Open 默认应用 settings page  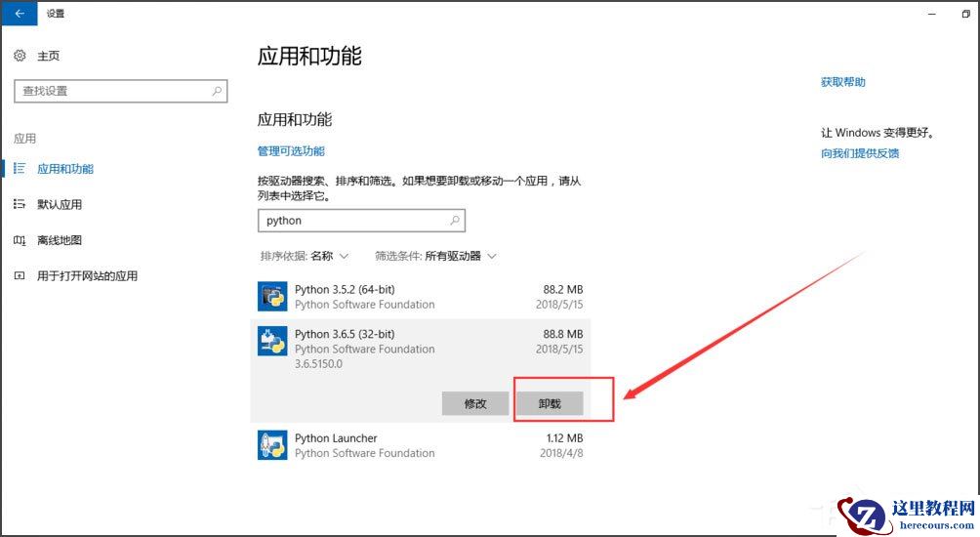[x=60, y=204]
